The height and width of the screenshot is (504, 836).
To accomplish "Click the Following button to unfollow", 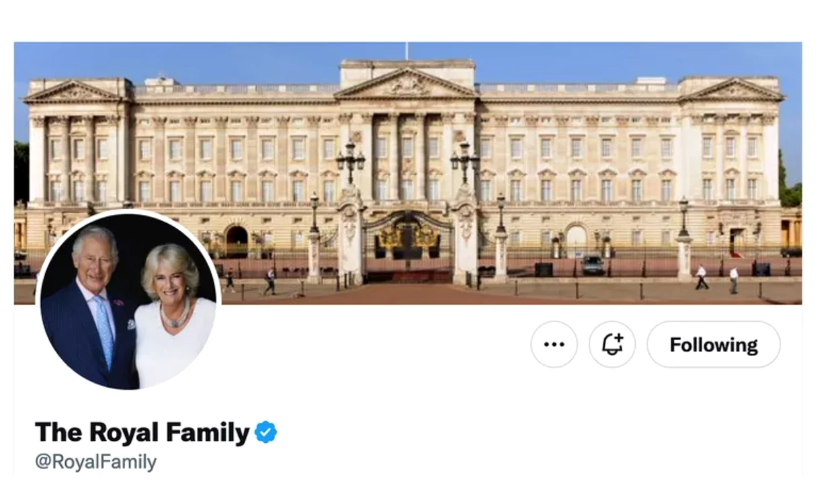I will 713,344.
